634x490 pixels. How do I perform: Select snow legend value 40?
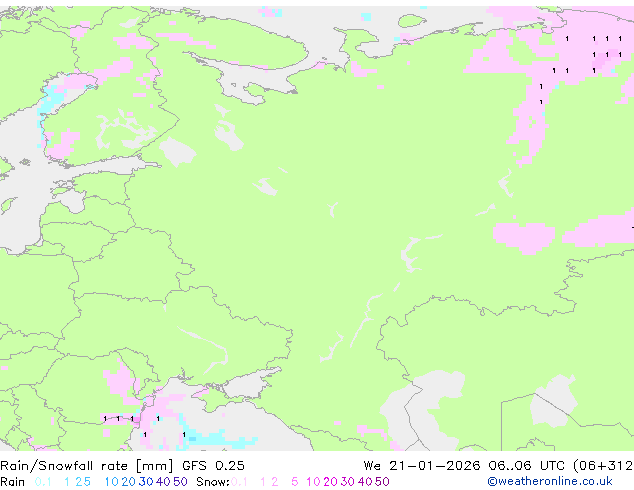[x=365, y=482]
